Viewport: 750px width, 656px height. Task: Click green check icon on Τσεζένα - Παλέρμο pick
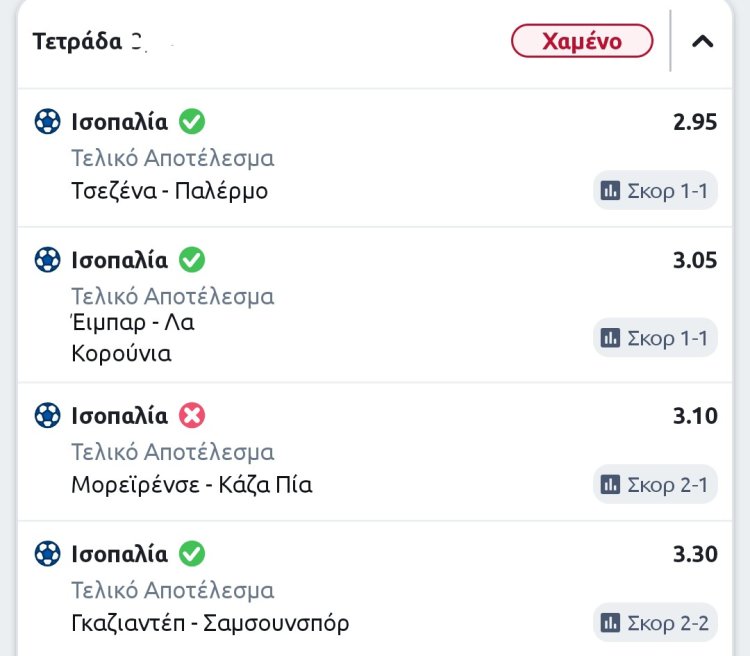coord(191,122)
